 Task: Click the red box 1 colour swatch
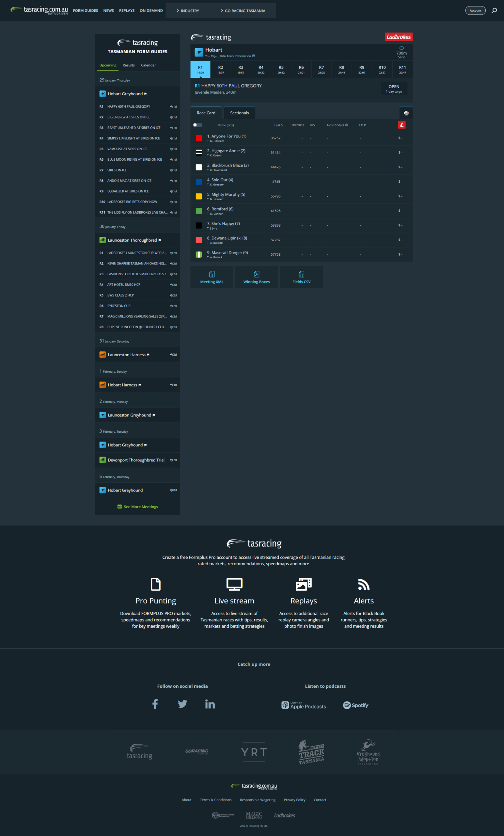[x=199, y=138]
